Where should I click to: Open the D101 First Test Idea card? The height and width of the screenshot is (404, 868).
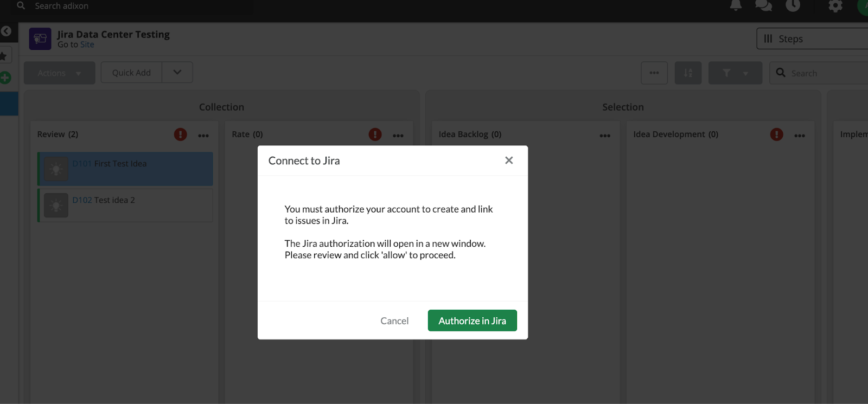point(125,169)
